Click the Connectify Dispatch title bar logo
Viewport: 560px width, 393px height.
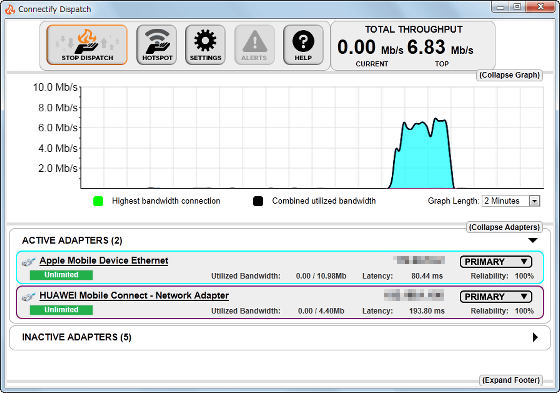point(10,9)
